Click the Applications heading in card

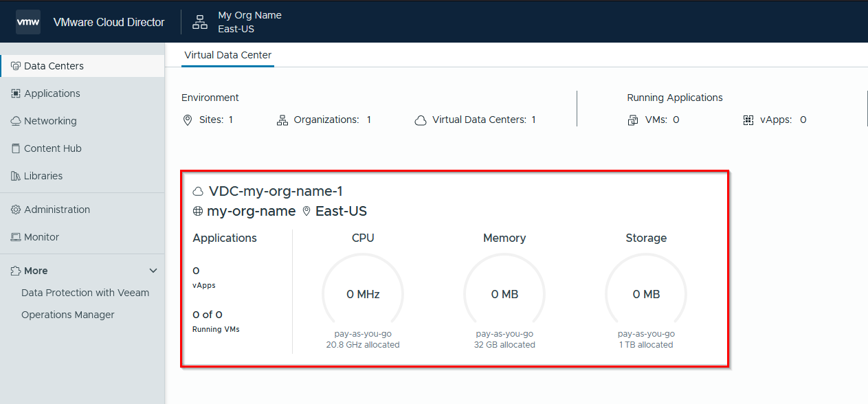point(225,238)
